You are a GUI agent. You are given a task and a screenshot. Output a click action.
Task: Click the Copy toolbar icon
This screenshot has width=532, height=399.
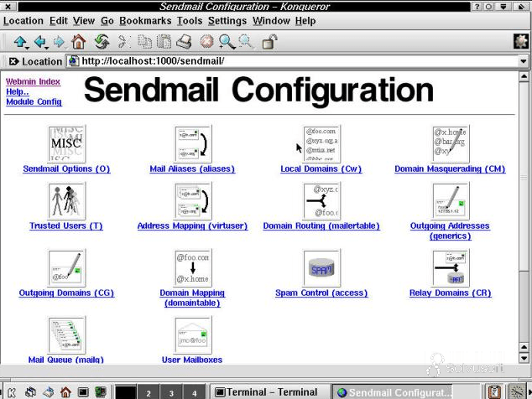[145, 42]
